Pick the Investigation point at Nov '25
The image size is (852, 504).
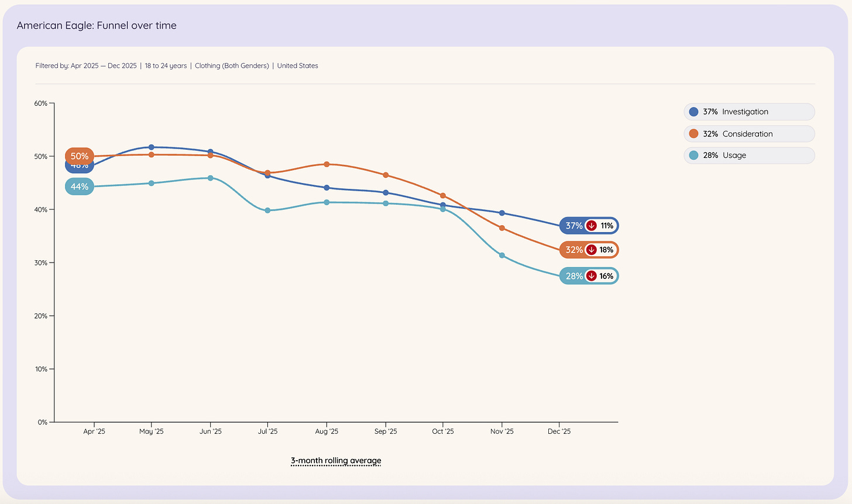coord(502,213)
